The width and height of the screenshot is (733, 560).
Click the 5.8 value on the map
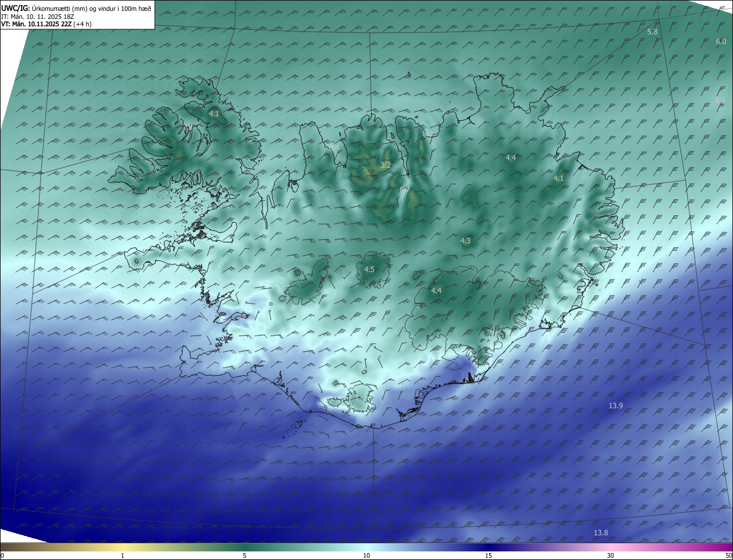(x=652, y=32)
